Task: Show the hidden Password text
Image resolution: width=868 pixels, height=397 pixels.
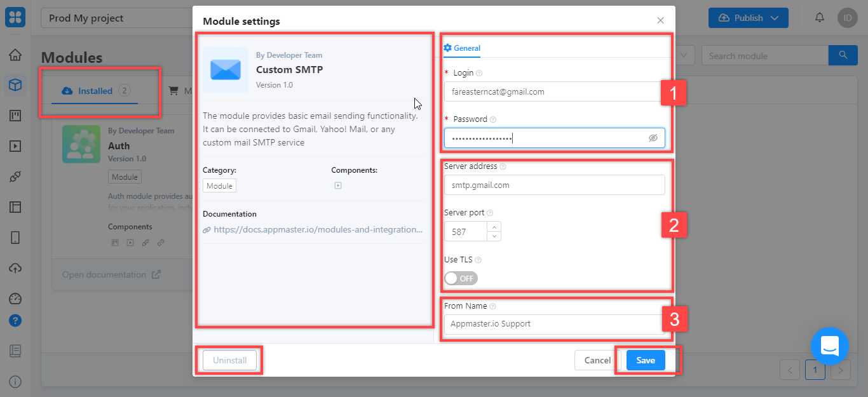Action: click(x=653, y=138)
